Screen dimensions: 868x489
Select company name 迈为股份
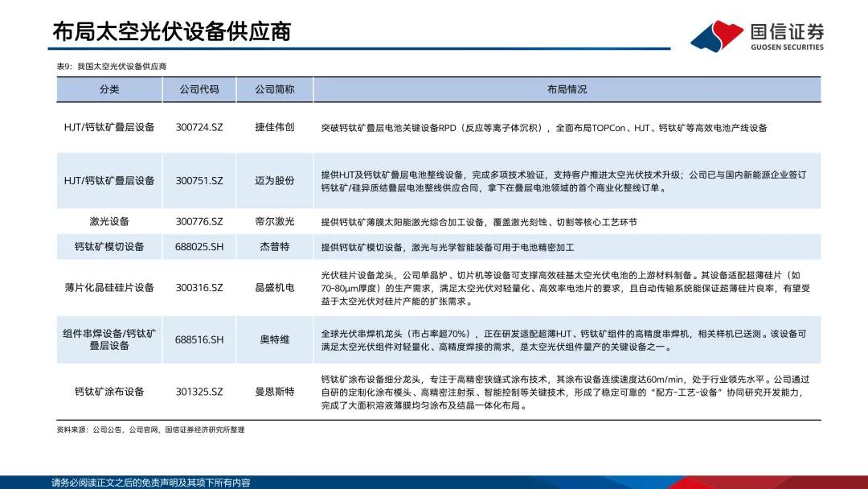click(275, 180)
